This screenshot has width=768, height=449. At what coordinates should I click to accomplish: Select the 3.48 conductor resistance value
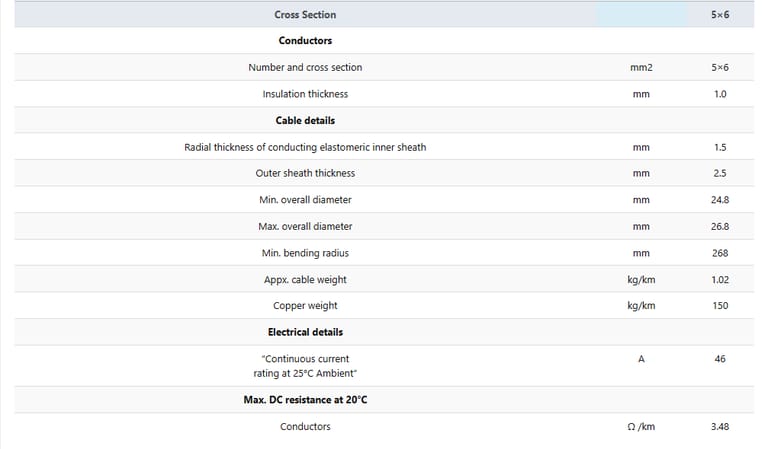(x=720, y=427)
